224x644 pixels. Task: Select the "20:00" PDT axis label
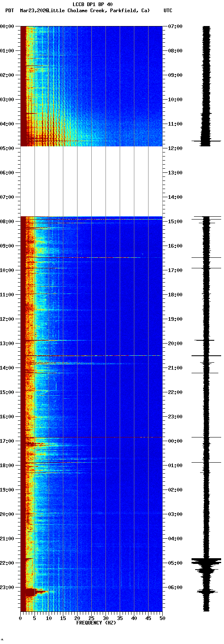[7, 514]
